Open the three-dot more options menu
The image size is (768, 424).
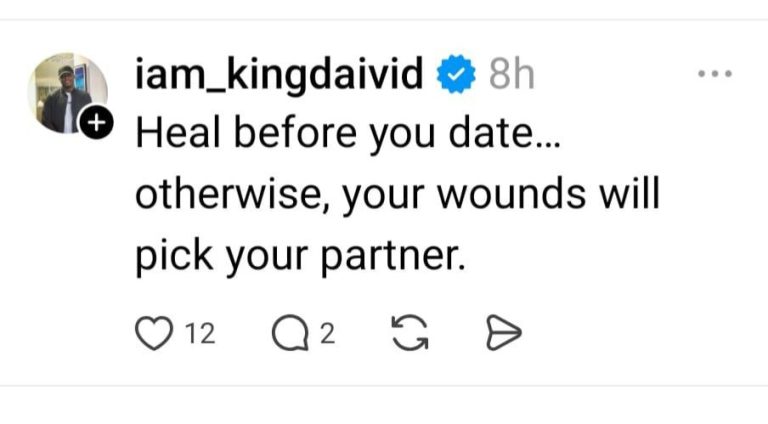[714, 75]
